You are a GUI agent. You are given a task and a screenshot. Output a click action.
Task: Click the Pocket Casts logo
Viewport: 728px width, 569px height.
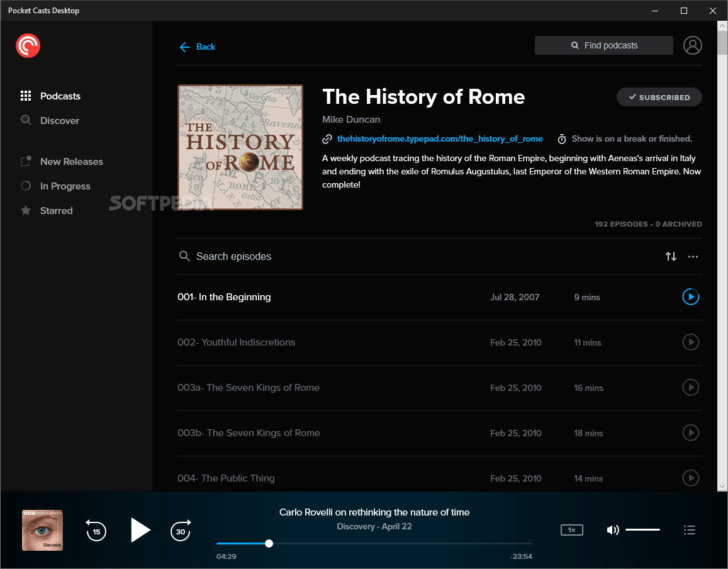pyautogui.click(x=28, y=45)
